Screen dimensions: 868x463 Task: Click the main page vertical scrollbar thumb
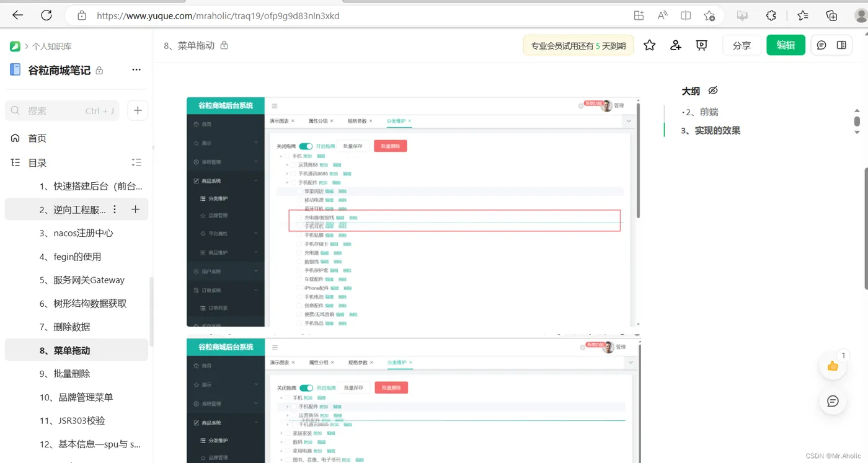[865, 229]
